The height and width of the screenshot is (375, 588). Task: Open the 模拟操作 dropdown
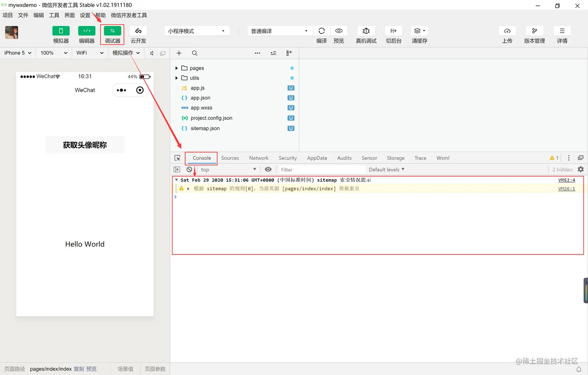[126, 53]
